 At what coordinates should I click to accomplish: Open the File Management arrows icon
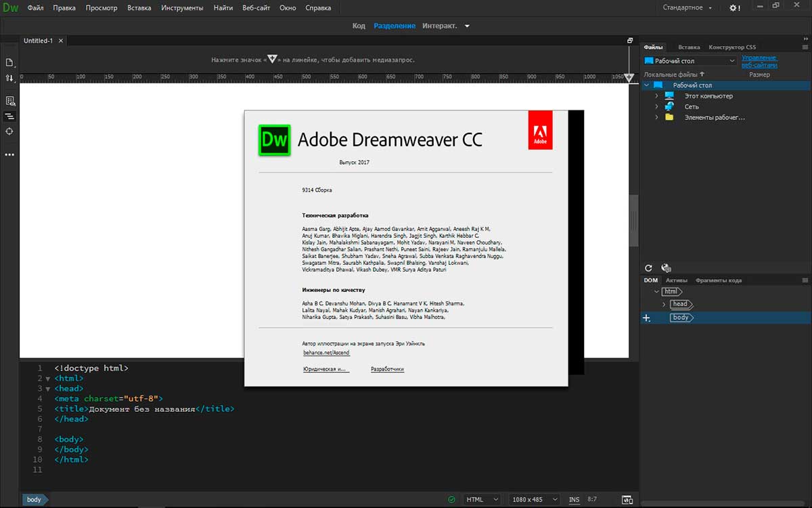(x=9, y=78)
